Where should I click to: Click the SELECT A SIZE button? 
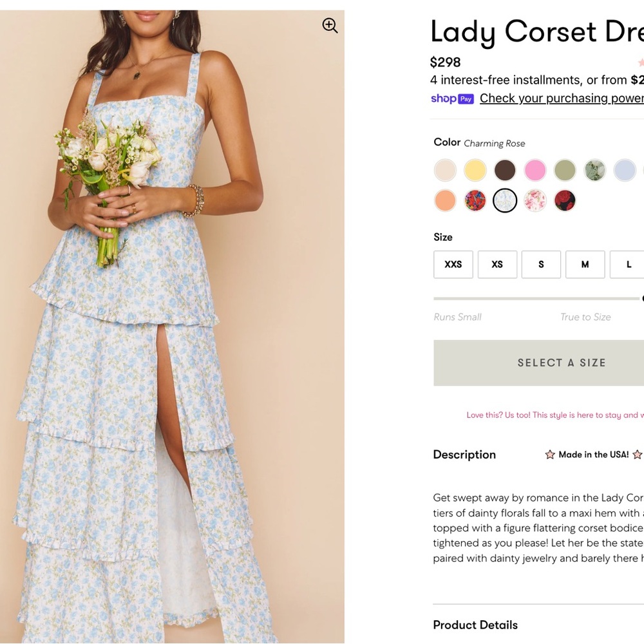[562, 362]
